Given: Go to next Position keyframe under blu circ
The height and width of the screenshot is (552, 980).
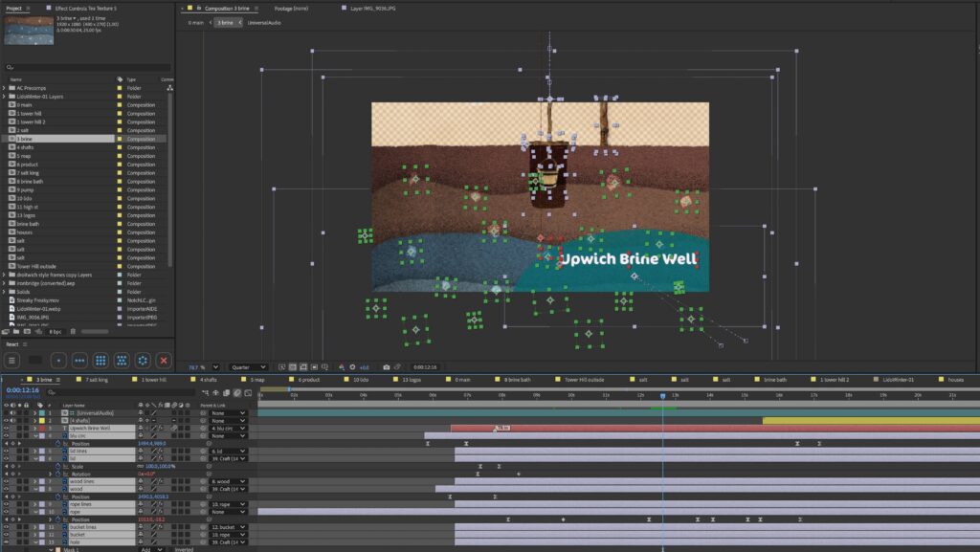Looking at the screenshot, I should 19,443.
